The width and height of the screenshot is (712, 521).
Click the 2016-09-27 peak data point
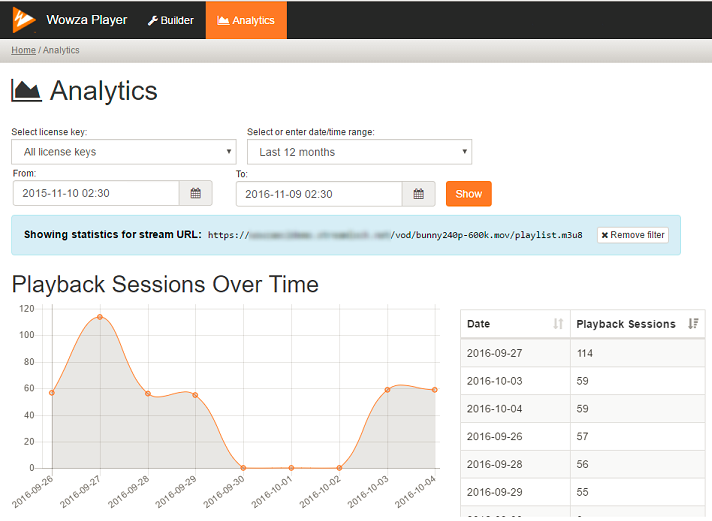[x=99, y=317]
